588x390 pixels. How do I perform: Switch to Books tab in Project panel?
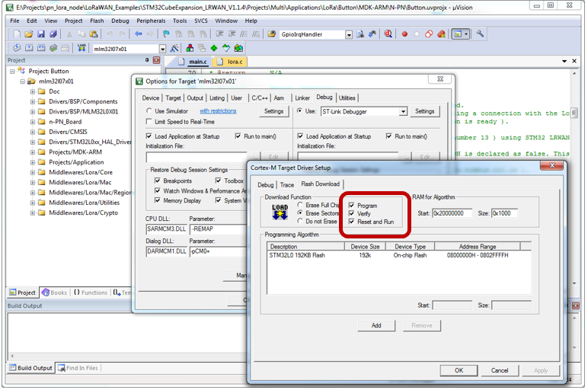(55, 292)
